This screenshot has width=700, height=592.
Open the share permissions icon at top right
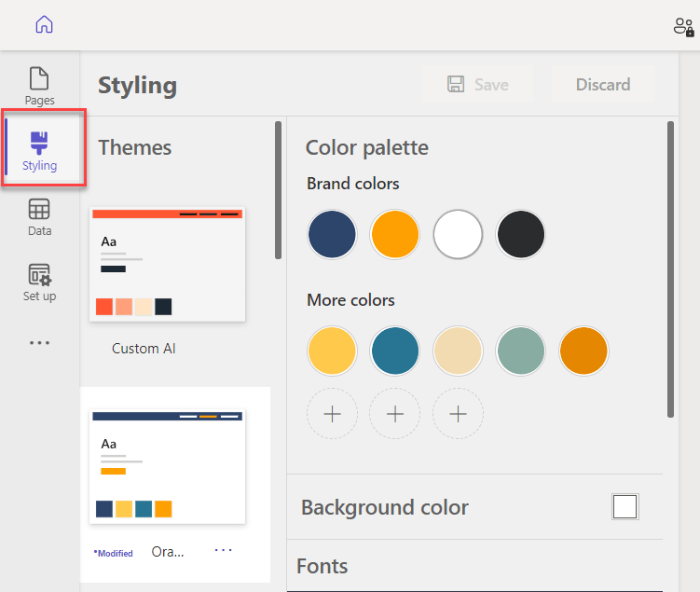coord(683,27)
